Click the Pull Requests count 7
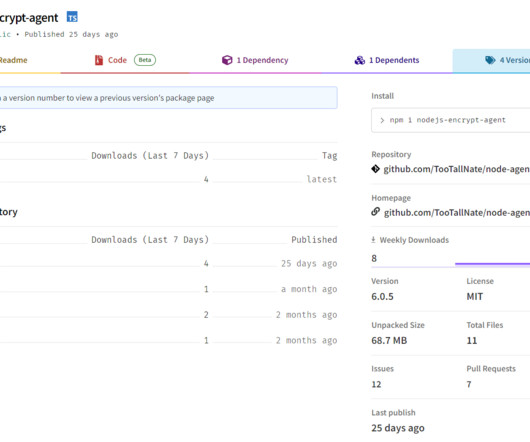 coord(469,384)
